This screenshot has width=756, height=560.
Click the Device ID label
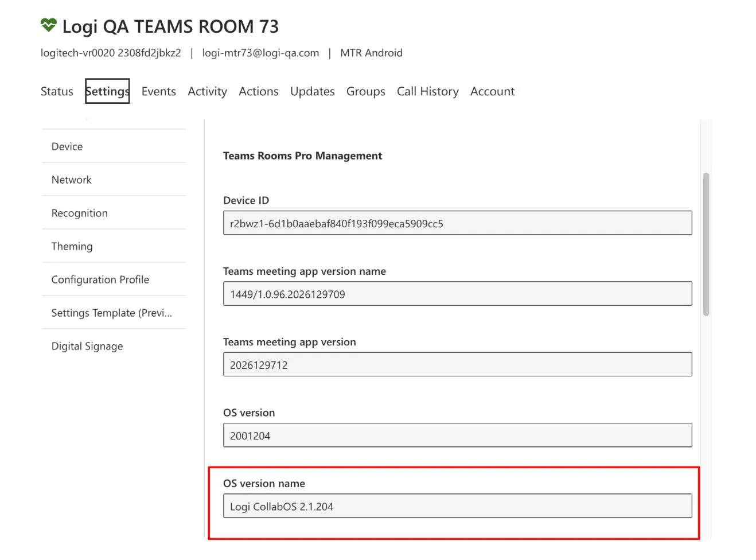[x=246, y=200]
